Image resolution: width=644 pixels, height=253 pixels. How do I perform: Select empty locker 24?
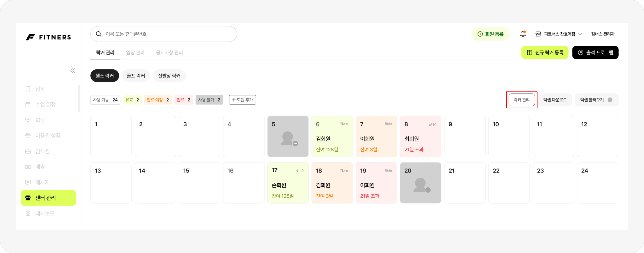pos(597,183)
